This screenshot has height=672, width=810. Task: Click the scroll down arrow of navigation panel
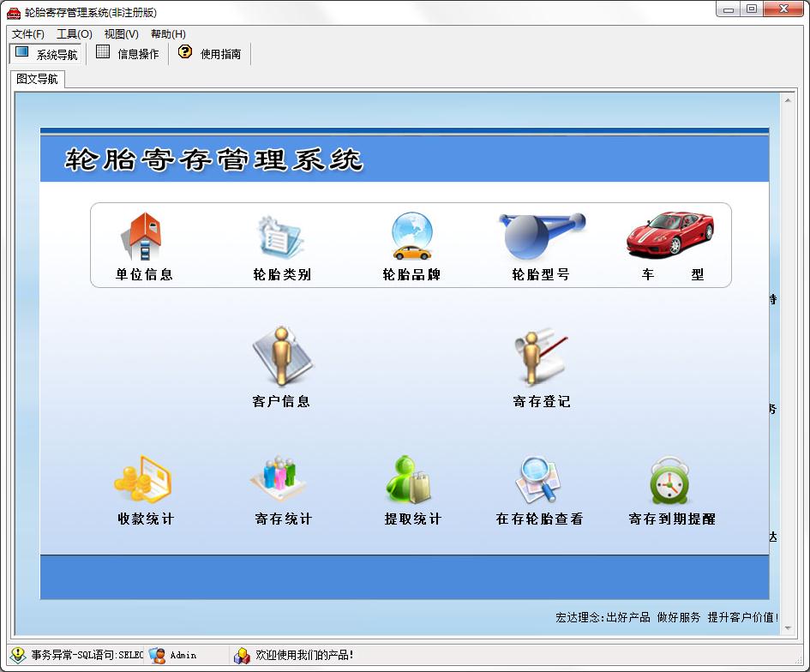click(788, 628)
